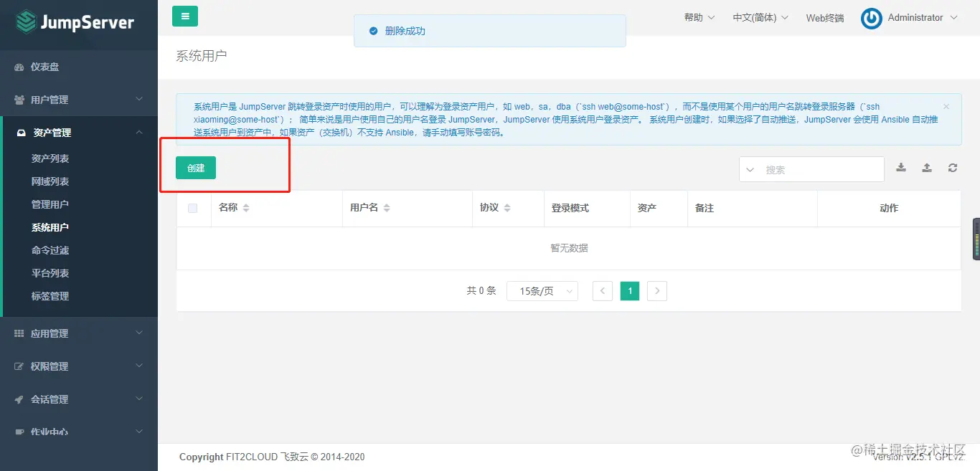This screenshot has width=980, height=471.
Task: Select page 1 in pagination
Action: click(x=630, y=291)
